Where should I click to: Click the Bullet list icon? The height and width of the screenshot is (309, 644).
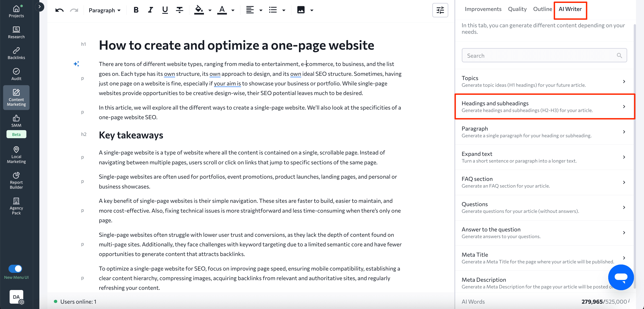273,9
